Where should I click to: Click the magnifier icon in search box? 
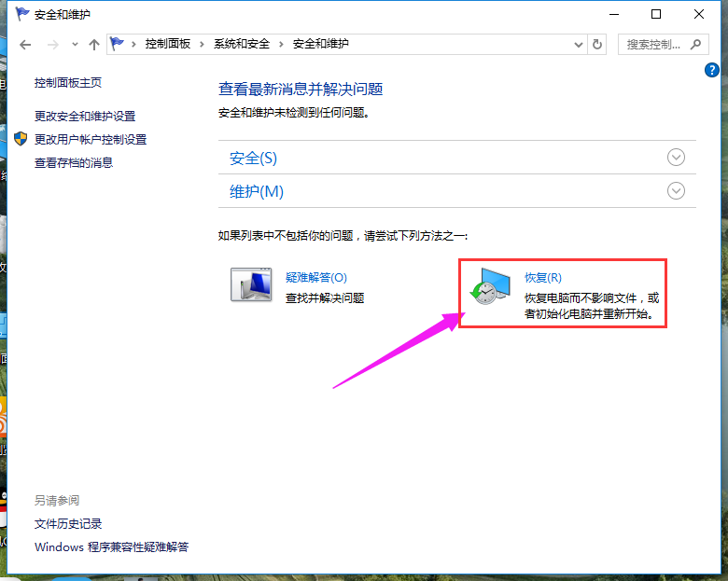(x=694, y=45)
